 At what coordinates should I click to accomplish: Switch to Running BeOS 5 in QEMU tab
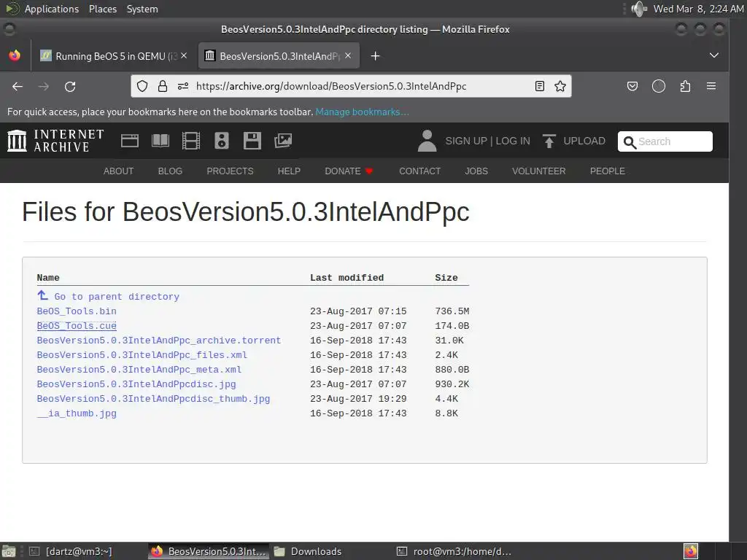[x=113, y=56]
